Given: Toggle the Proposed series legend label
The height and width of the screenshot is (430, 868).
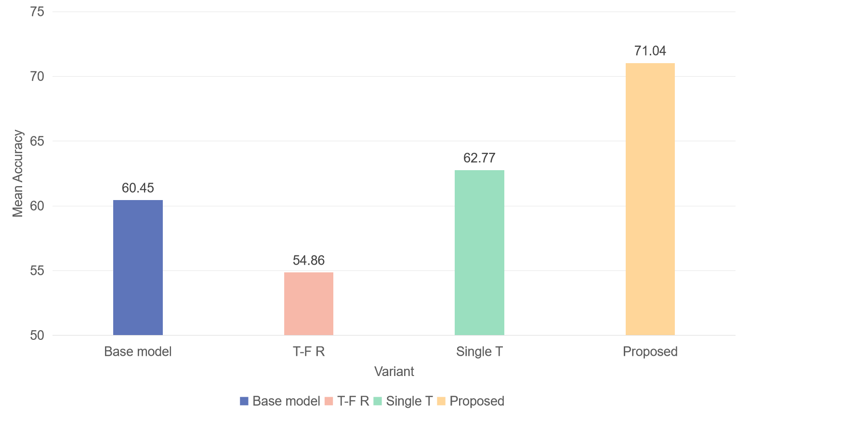Looking at the screenshot, I should pyautogui.click(x=477, y=401).
